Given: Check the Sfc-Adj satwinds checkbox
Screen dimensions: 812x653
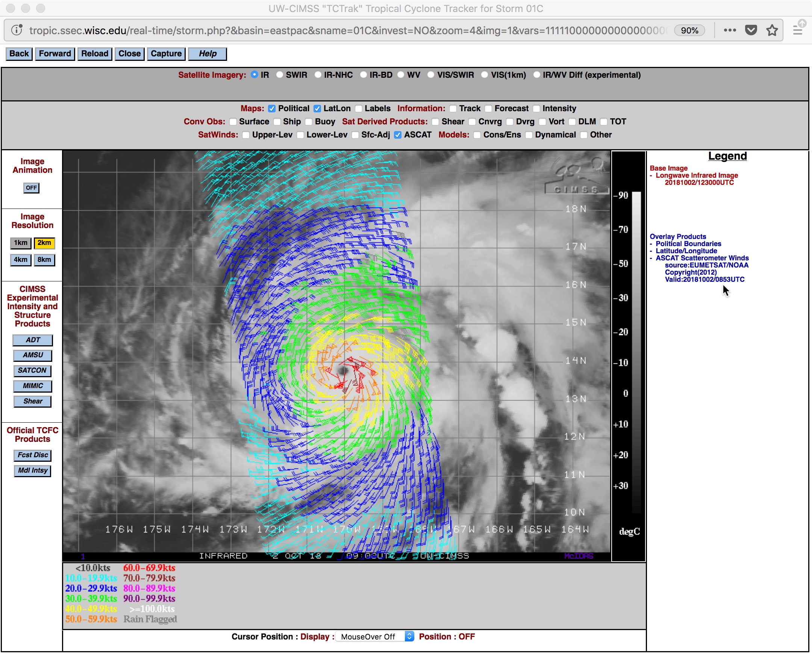Looking at the screenshot, I should (355, 135).
